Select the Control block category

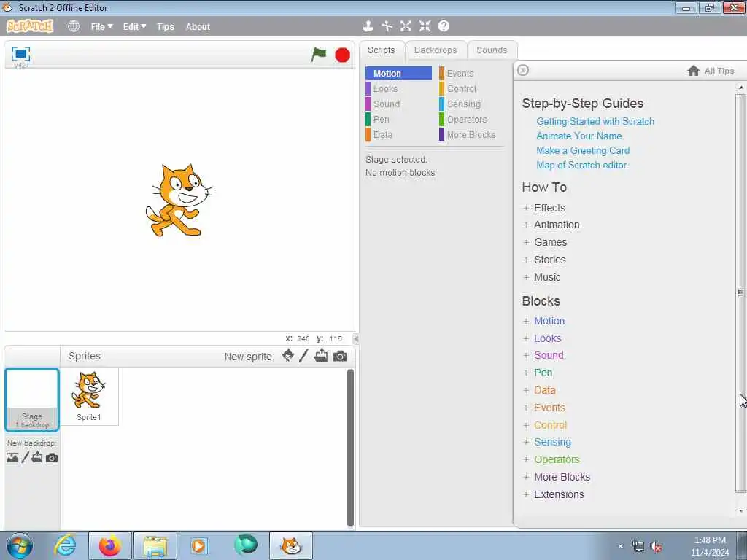[472, 88]
